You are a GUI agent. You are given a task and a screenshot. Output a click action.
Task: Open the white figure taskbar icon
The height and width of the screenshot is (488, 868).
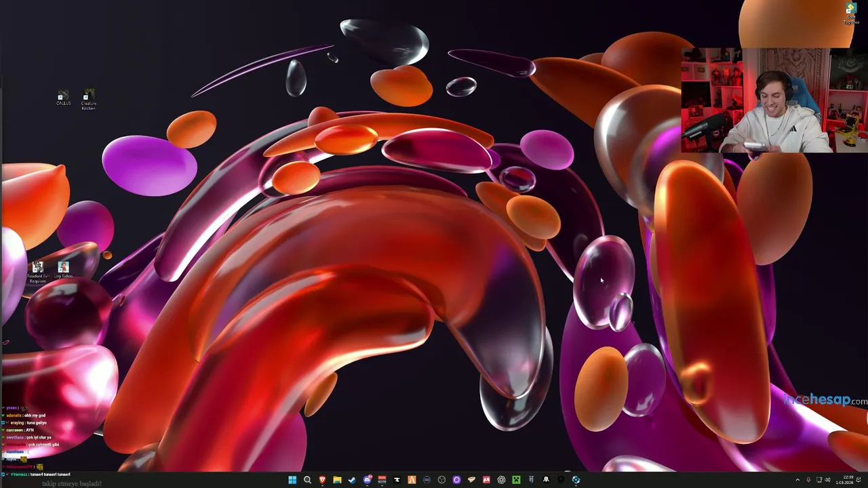click(546, 480)
